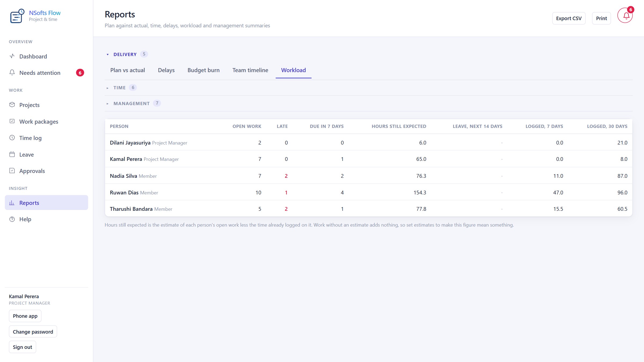
Task: Click Ruwan Dias's 47.0 logged value
Action: coord(558,193)
